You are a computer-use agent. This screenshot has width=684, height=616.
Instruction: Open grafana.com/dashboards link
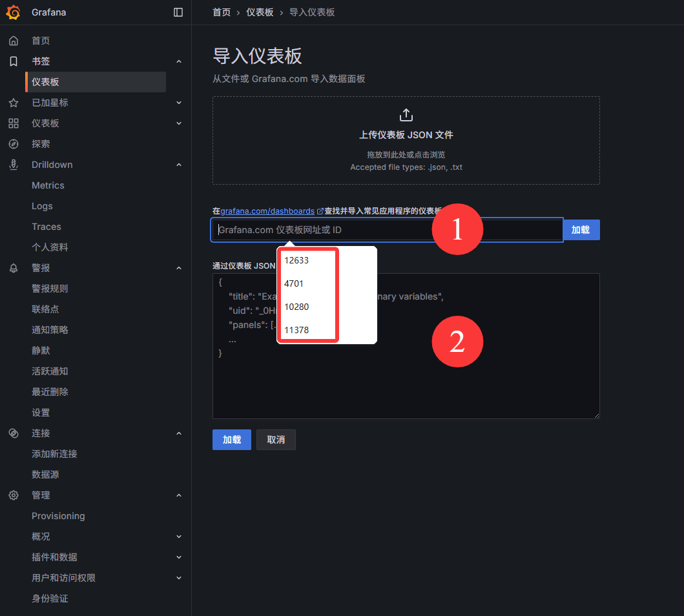(267, 211)
